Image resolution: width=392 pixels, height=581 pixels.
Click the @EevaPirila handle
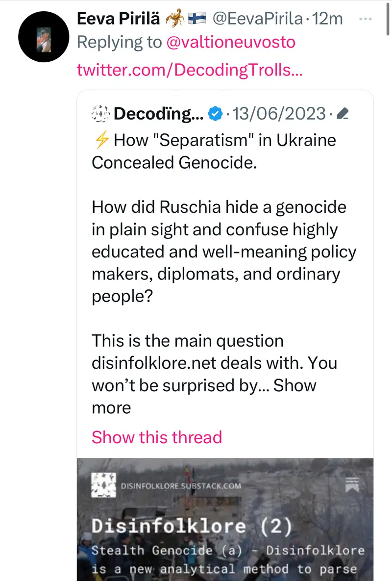[x=257, y=19]
